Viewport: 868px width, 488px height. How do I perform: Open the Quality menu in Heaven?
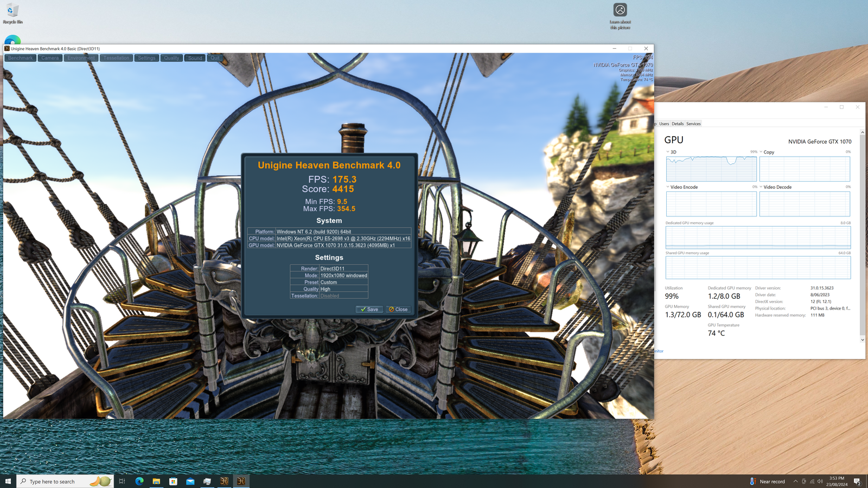click(171, 58)
